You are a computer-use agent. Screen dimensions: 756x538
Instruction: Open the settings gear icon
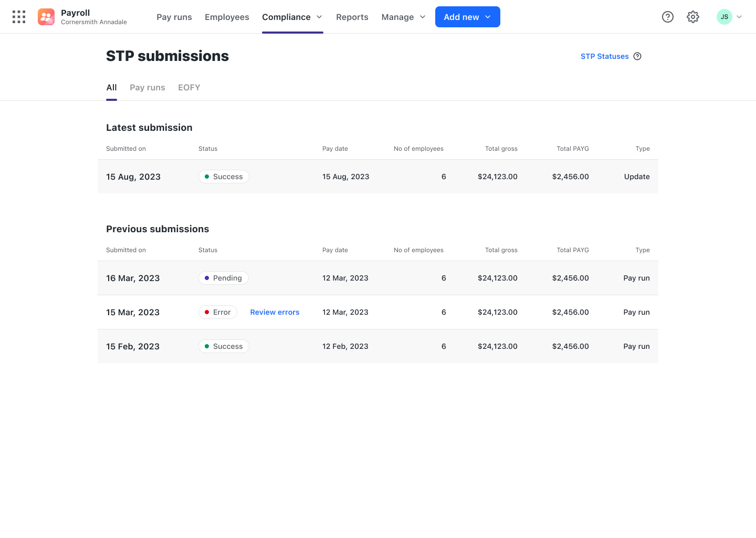pos(693,17)
